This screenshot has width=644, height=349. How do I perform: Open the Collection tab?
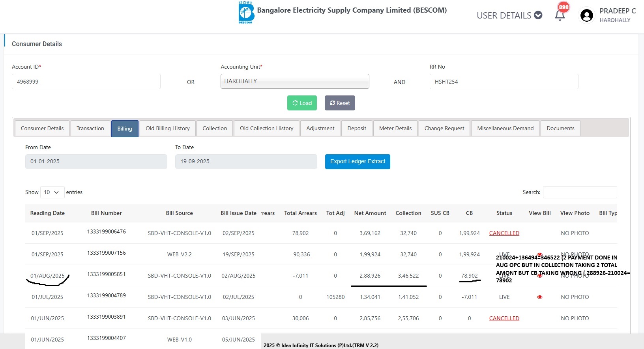point(215,128)
